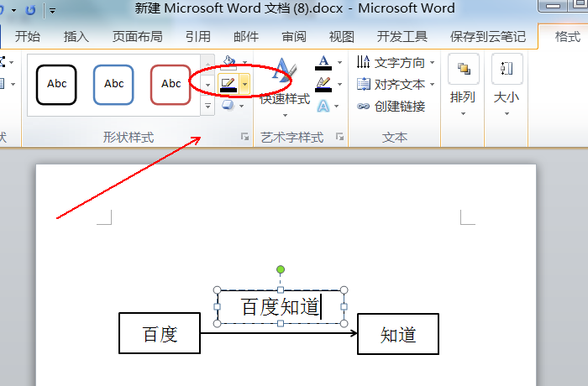Click the text box's left-middle resize handle
Viewport: 588px width, 386px height.
point(217,306)
